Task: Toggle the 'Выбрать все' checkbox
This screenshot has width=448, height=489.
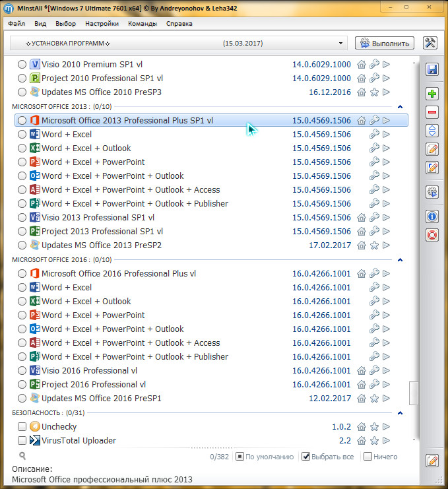Action: pos(306,457)
